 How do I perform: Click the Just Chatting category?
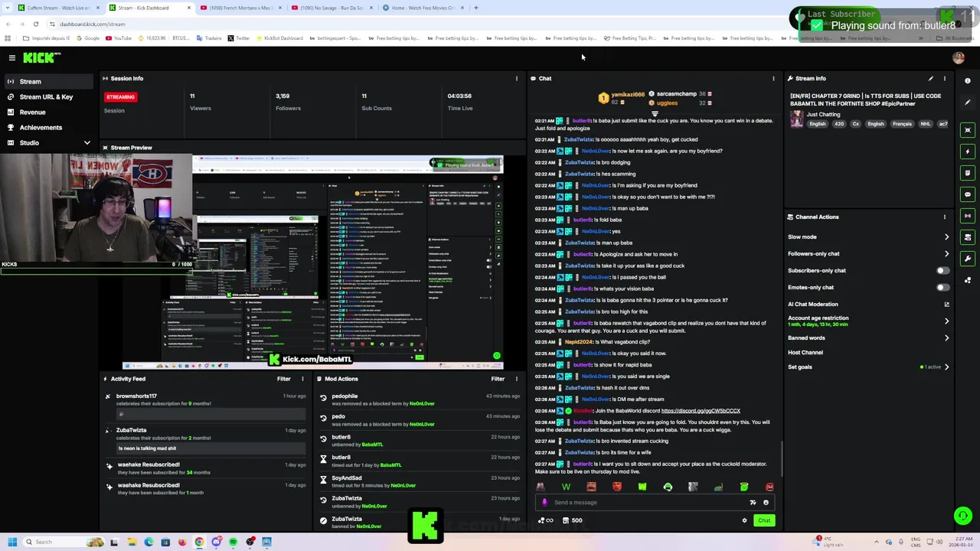[x=823, y=115]
